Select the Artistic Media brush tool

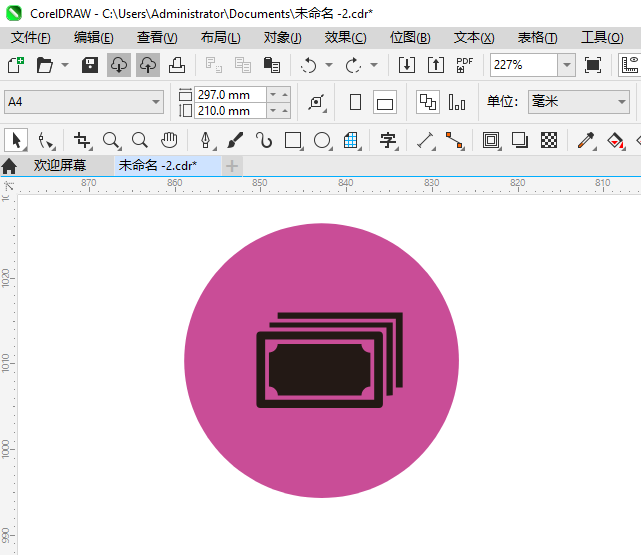pyautogui.click(x=235, y=141)
